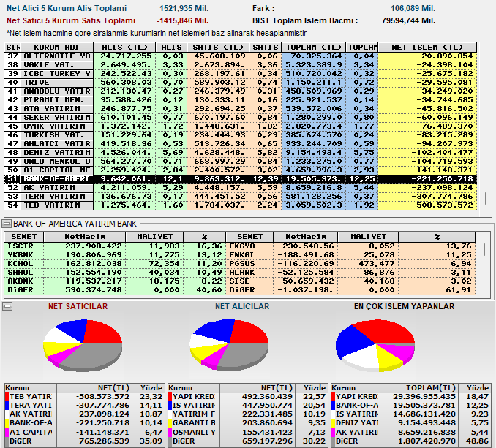Select the UNLU MENKUL D row
The height and width of the screenshot is (448, 496).
[241, 162]
